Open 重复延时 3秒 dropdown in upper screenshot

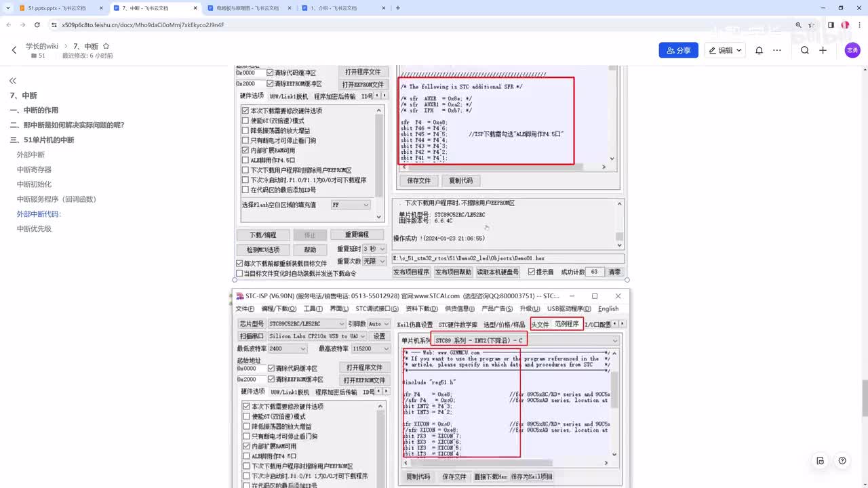click(x=374, y=249)
